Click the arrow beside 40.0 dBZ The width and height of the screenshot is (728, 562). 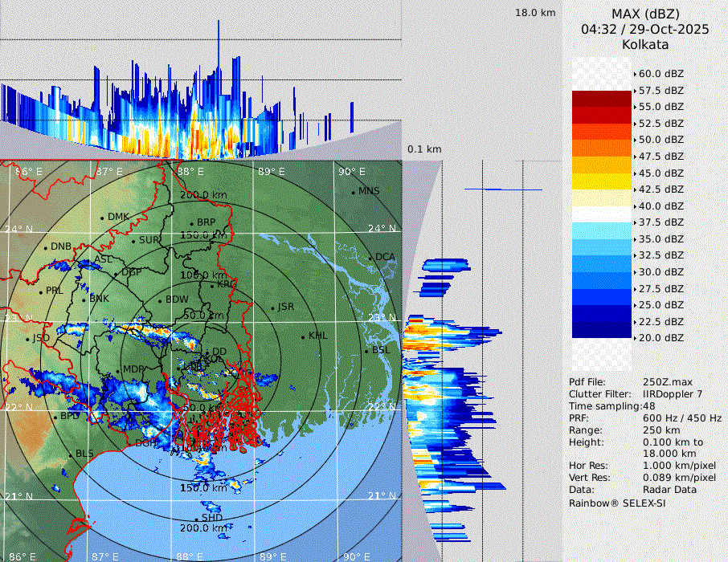point(635,206)
